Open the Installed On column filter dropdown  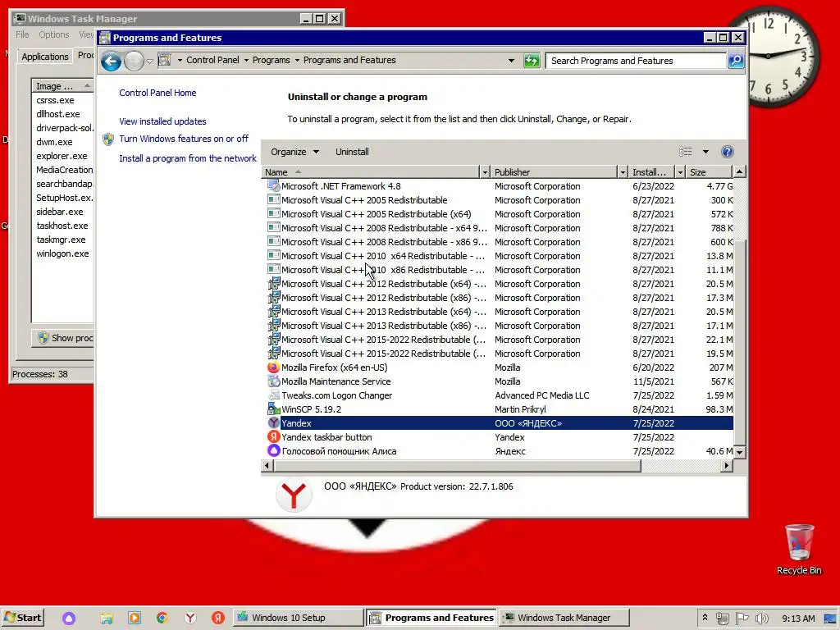coord(680,172)
